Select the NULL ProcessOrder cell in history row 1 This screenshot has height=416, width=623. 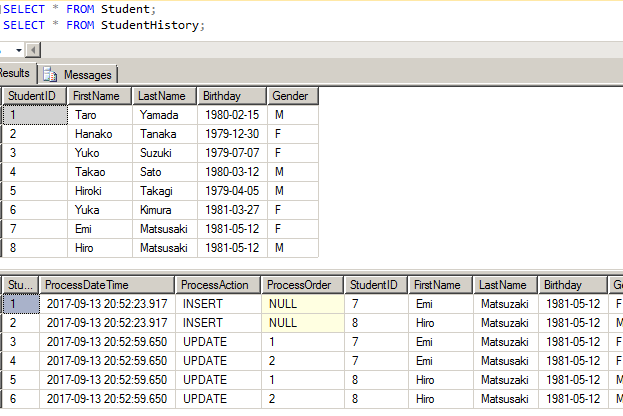(x=303, y=304)
